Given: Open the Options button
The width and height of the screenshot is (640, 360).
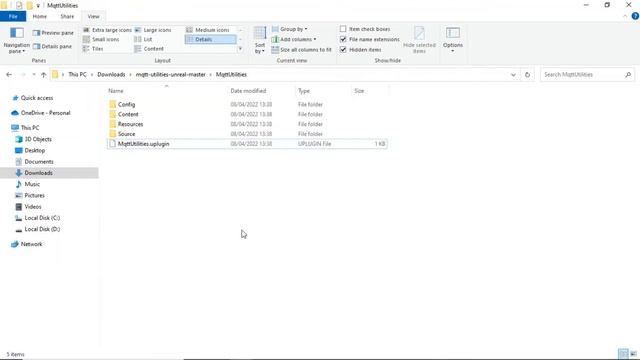Looking at the screenshot, I should pyautogui.click(x=453, y=40).
